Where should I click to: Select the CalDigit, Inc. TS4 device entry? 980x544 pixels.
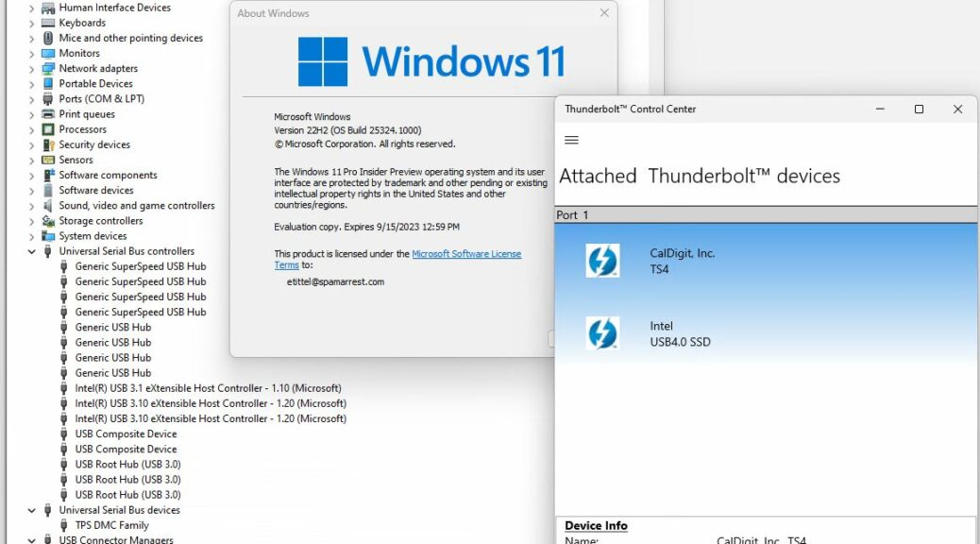click(x=766, y=261)
